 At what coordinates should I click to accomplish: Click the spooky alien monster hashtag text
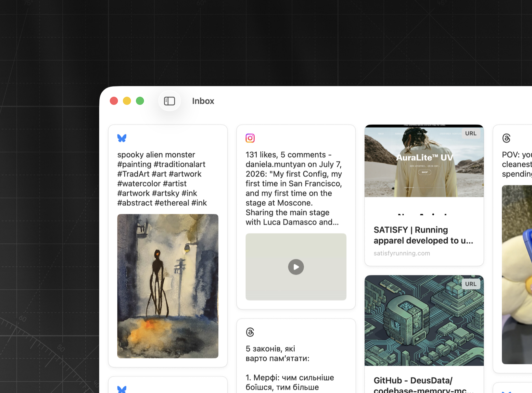162,179
